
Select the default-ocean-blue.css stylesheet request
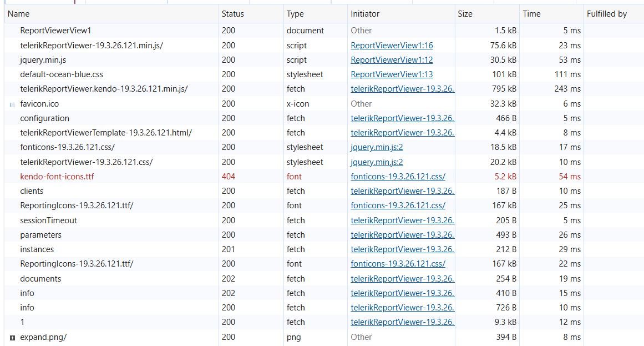62,74
